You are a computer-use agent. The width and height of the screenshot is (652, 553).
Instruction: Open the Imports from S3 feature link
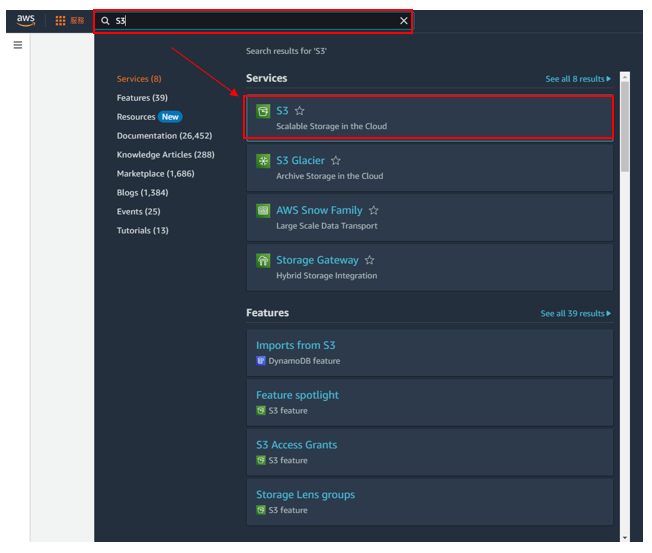coord(296,345)
